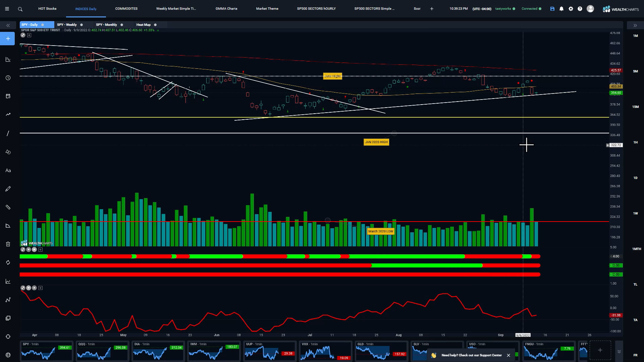Screen dimensions: 644x362
Task: Switch to COMMODITIES workspace tab
Action: 126,9
